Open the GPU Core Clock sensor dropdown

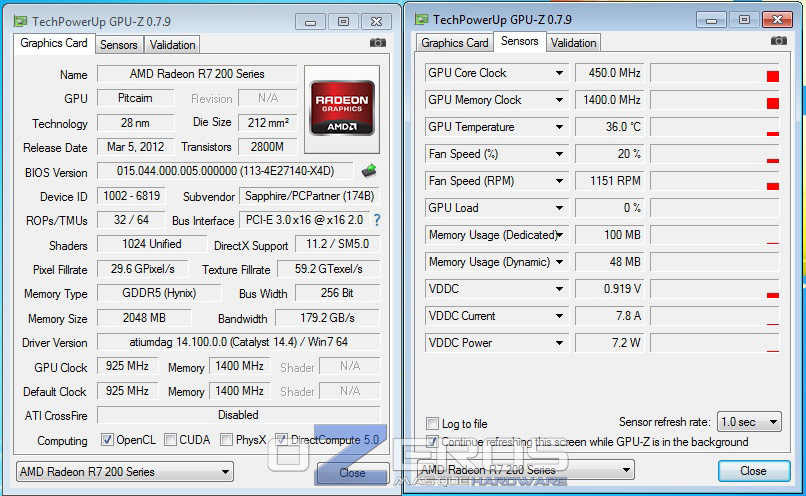(x=559, y=73)
